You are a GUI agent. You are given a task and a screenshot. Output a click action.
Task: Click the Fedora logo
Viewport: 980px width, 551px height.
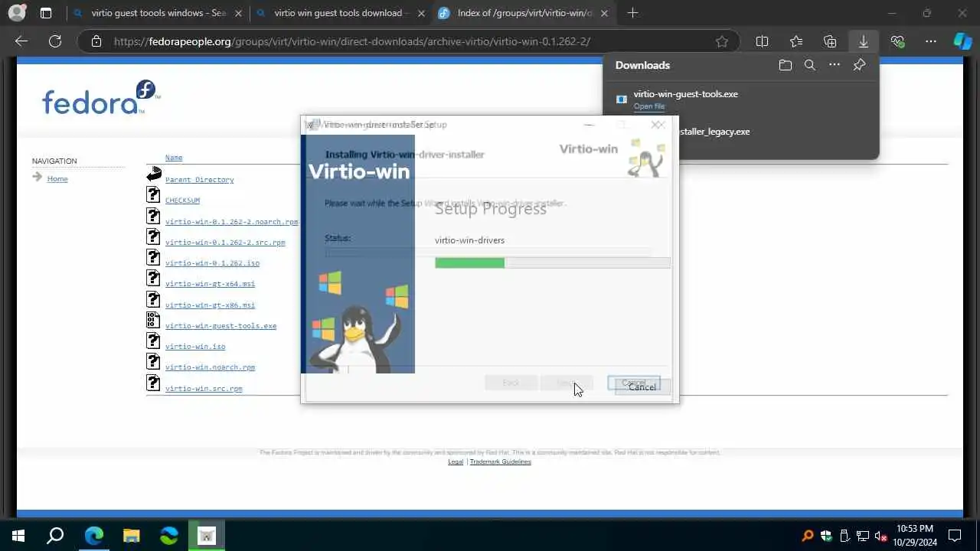click(101, 97)
